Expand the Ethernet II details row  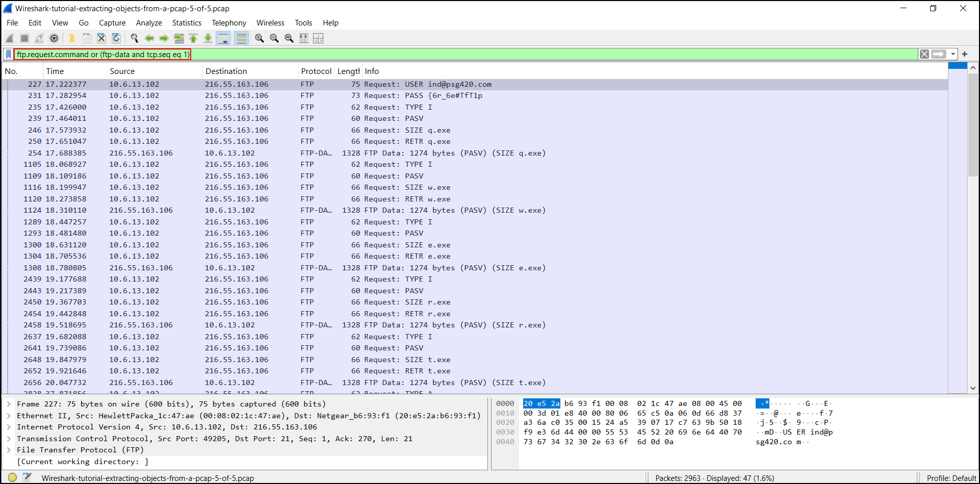(9, 416)
